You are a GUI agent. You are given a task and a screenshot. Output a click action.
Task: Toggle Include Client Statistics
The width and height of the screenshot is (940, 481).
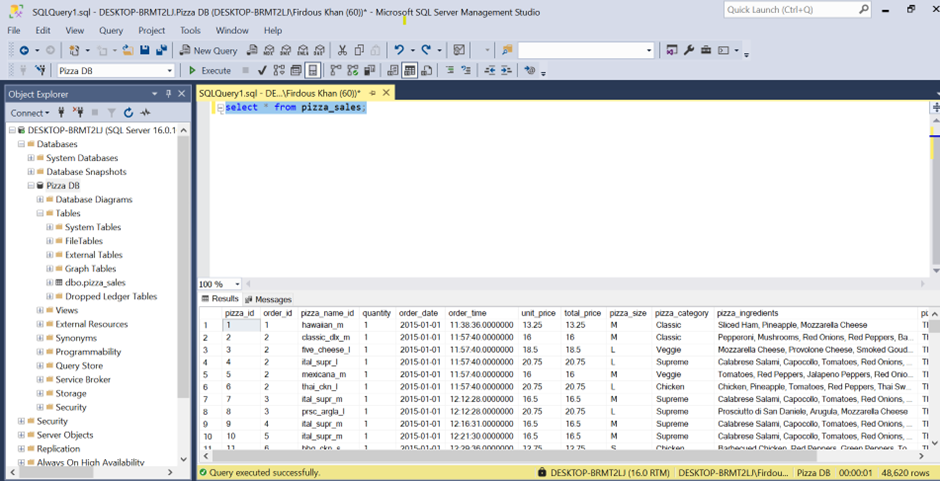[369, 71]
